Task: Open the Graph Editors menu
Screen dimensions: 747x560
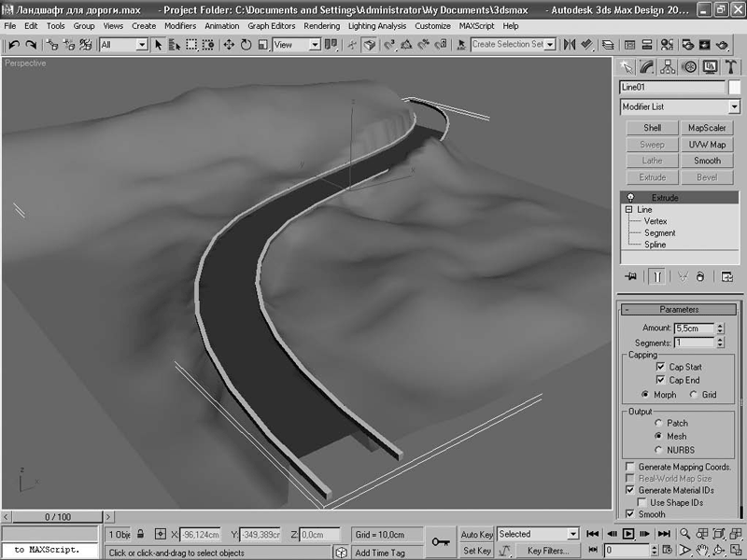Action: point(271,26)
